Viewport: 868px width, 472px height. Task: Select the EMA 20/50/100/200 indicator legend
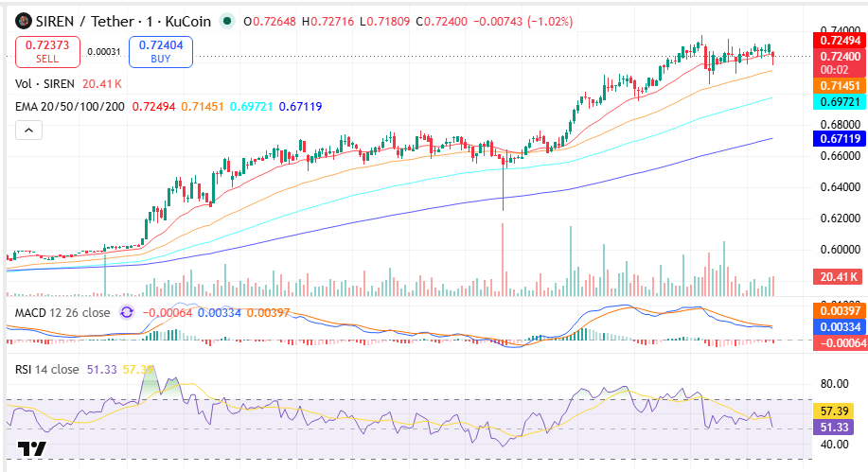(x=70, y=107)
